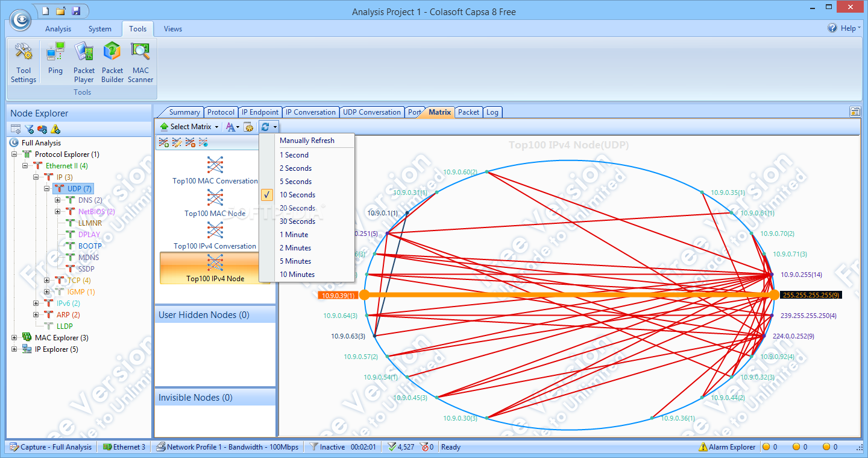This screenshot has height=458, width=868.
Task: Click the Alarm Explorer status bar button
Action: point(727,447)
